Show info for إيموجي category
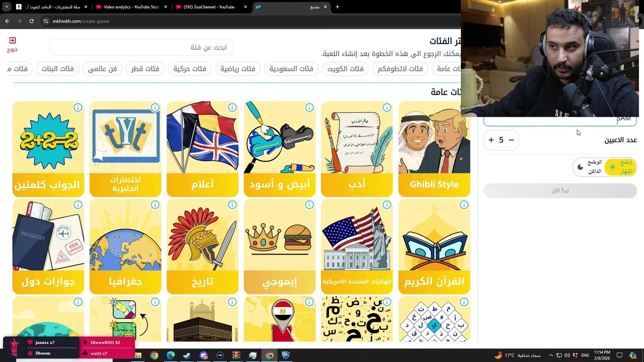The image size is (644, 362). (x=309, y=205)
